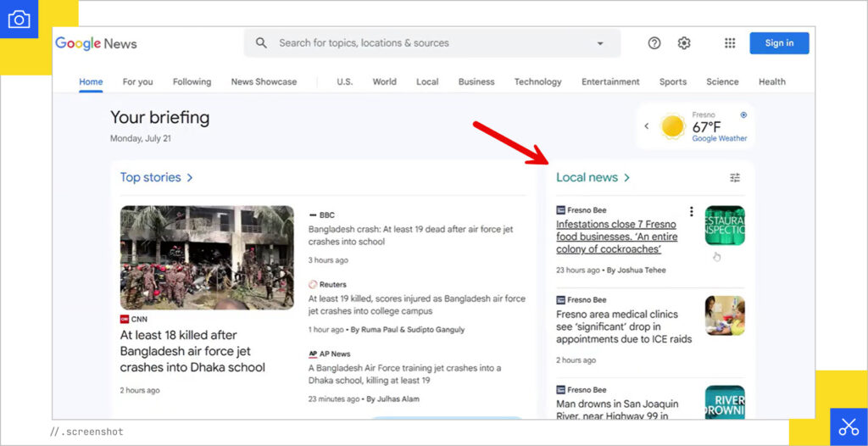Open the help question mark icon
Screen dimensions: 868x446
pyautogui.click(x=654, y=43)
